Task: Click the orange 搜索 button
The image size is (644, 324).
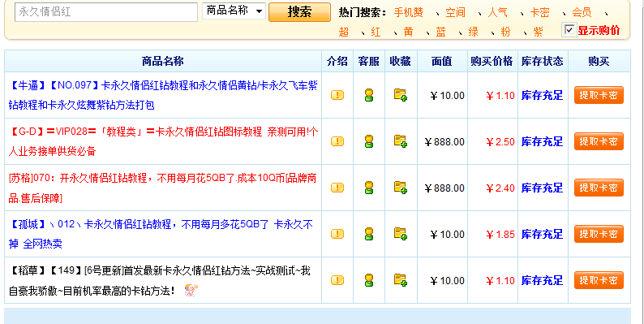Action: [x=299, y=12]
